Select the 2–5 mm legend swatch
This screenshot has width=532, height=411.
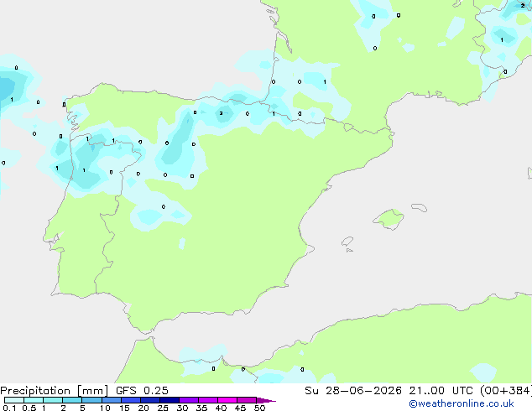72,400
